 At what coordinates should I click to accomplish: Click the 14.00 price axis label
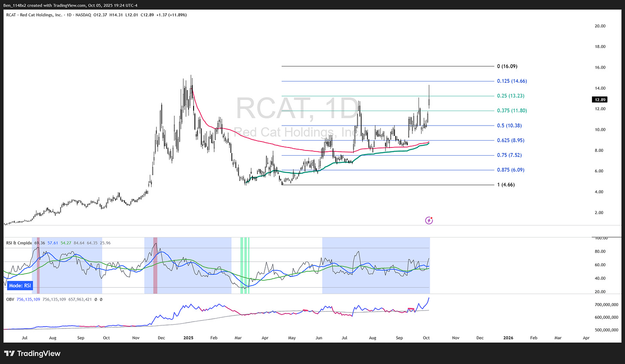pyautogui.click(x=600, y=88)
